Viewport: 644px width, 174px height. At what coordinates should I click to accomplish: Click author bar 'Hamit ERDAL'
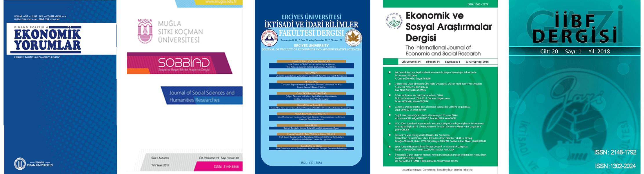pos(311,125)
